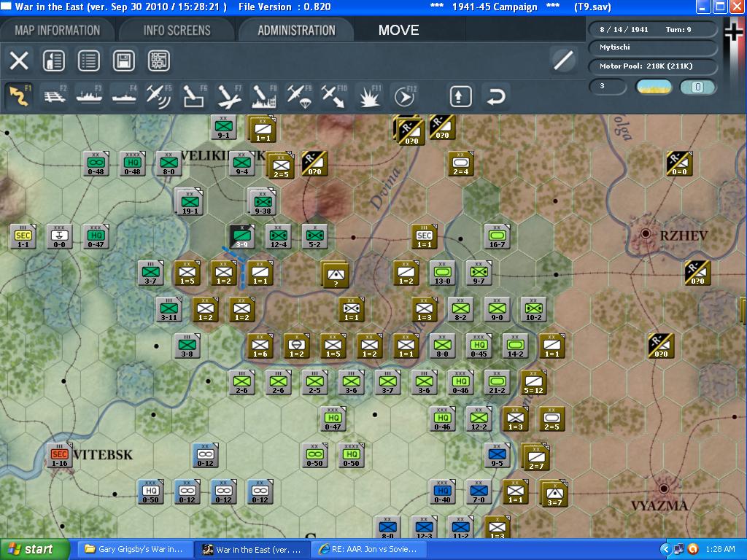Screen dimensions: 747x560
Task: Select the Move mode (F1) icon
Action: pos(19,96)
